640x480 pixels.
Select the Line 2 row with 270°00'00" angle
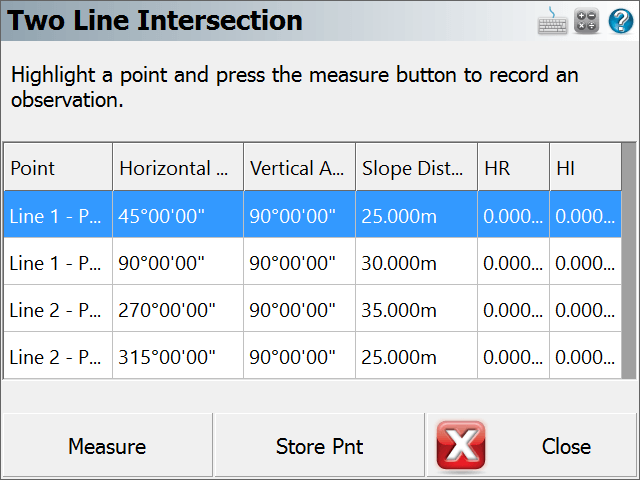(313, 309)
